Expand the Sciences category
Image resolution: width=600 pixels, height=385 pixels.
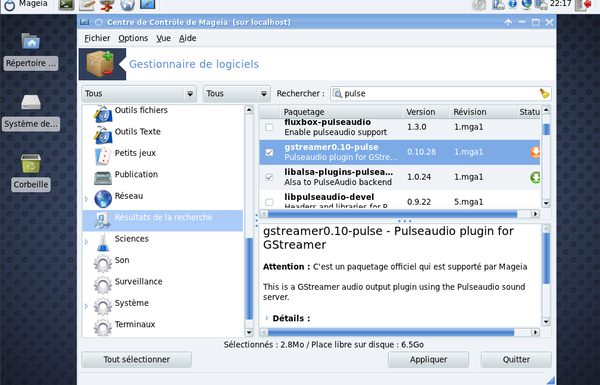(87, 242)
